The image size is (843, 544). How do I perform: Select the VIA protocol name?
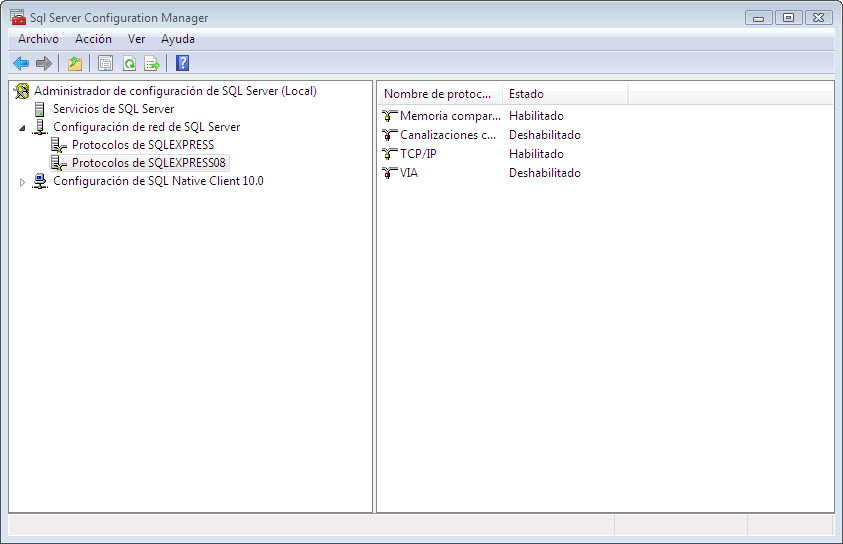(409, 173)
